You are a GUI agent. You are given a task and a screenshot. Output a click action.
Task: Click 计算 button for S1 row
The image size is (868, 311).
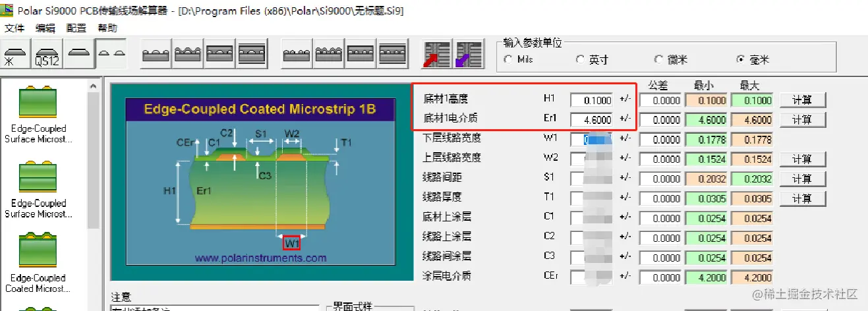pos(802,179)
